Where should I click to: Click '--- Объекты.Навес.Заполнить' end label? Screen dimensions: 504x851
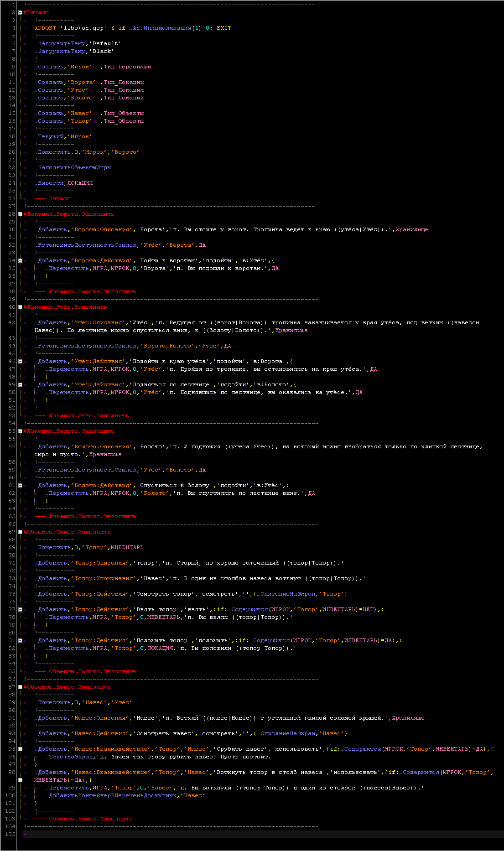coord(83,819)
